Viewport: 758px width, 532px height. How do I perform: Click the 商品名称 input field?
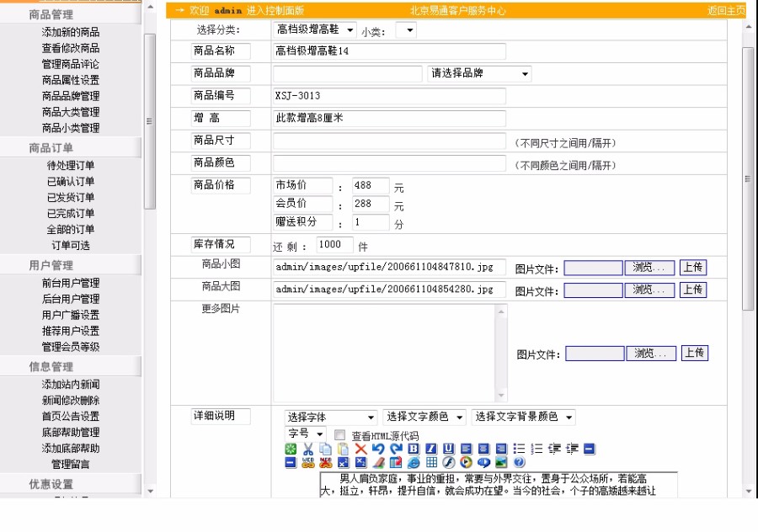coord(389,51)
